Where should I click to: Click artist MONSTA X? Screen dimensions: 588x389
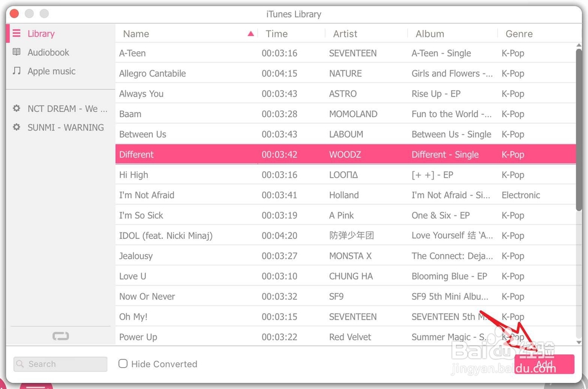pos(350,255)
